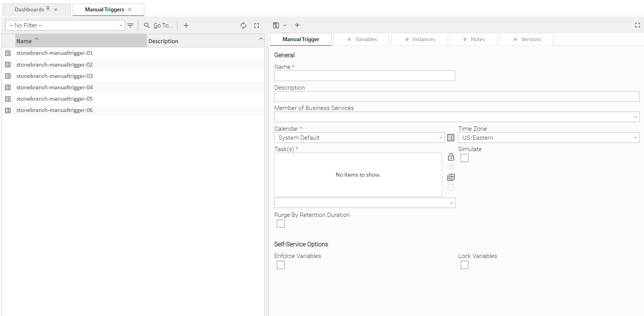Click the Go To... button

158,25
